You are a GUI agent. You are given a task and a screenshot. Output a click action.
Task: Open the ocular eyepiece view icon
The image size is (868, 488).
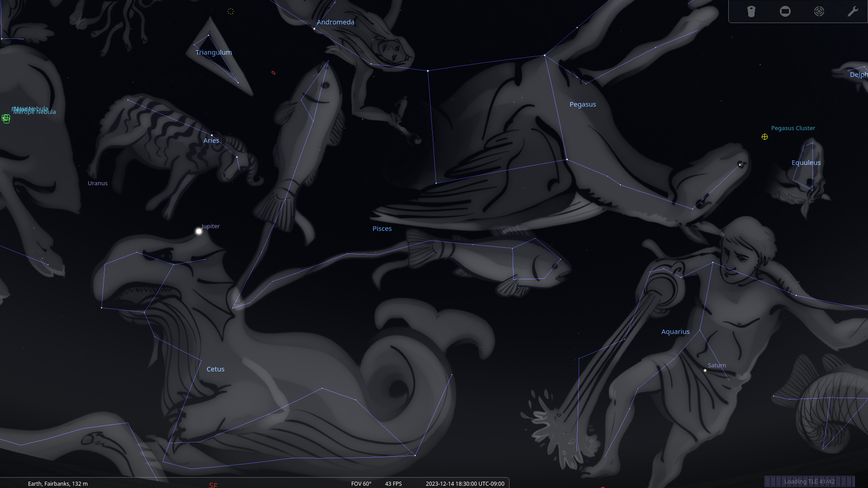click(x=751, y=11)
